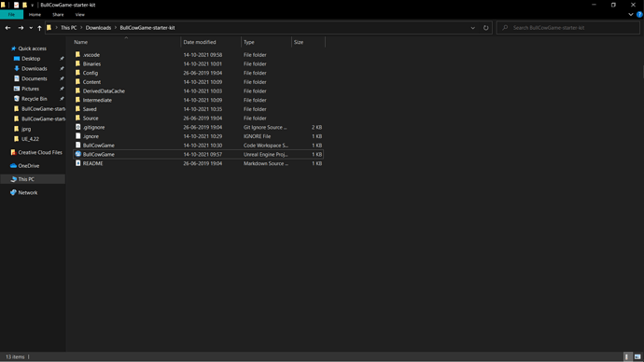
Task: Select the BullCowGame Unreal Engine project icon
Action: (x=77, y=154)
